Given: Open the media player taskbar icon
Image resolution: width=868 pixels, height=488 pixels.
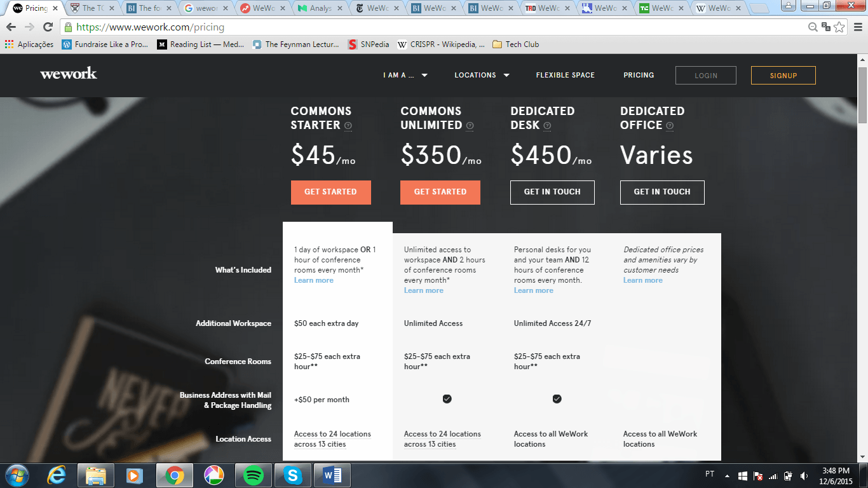Looking at the screenshot, I should [x=134, y=475].
